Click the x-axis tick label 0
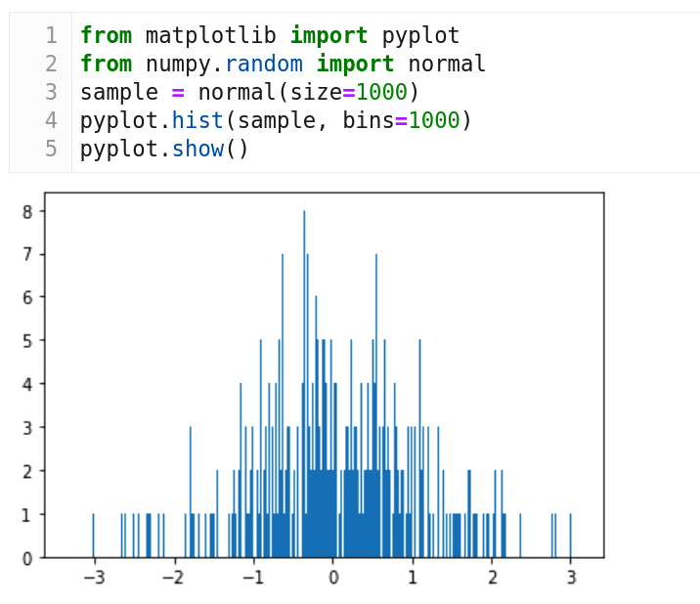700x604 pixels. (x=333, y=578)
